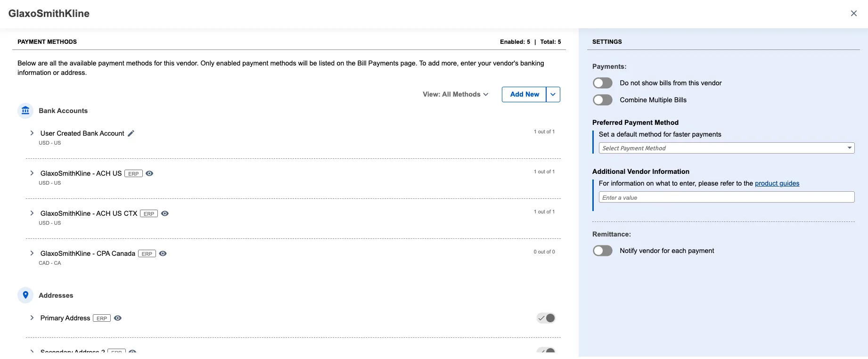The height and width of the screenshot is (359, 868).
Task: Click the ERP tag on GlaxoSmithKline - ACH US
Action: [133, 173]
